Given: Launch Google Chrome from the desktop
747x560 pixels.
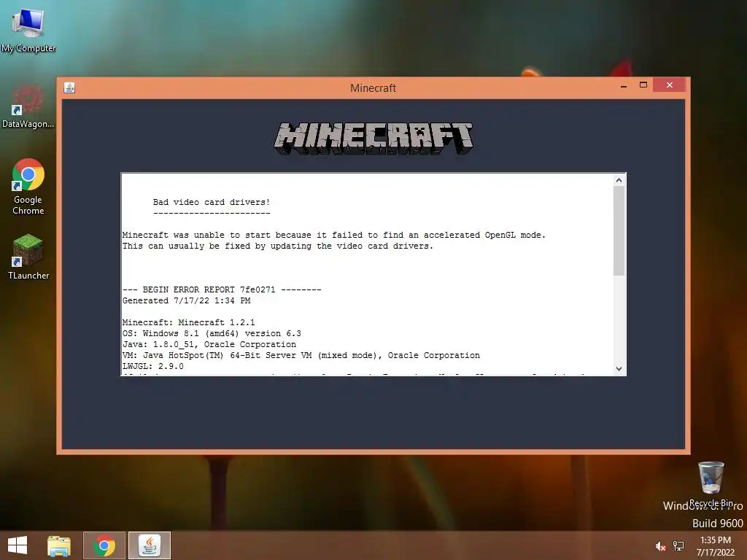Looking at the screenshot, I should pos(28,186).
